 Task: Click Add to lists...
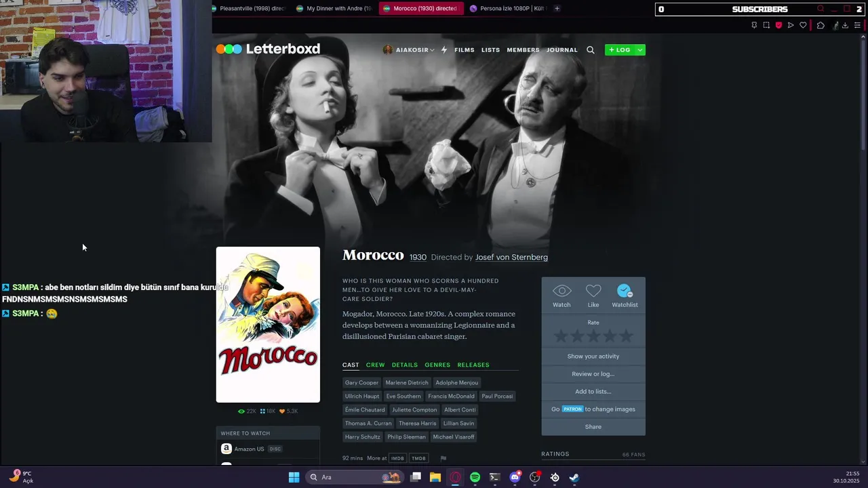click(593, 391)
